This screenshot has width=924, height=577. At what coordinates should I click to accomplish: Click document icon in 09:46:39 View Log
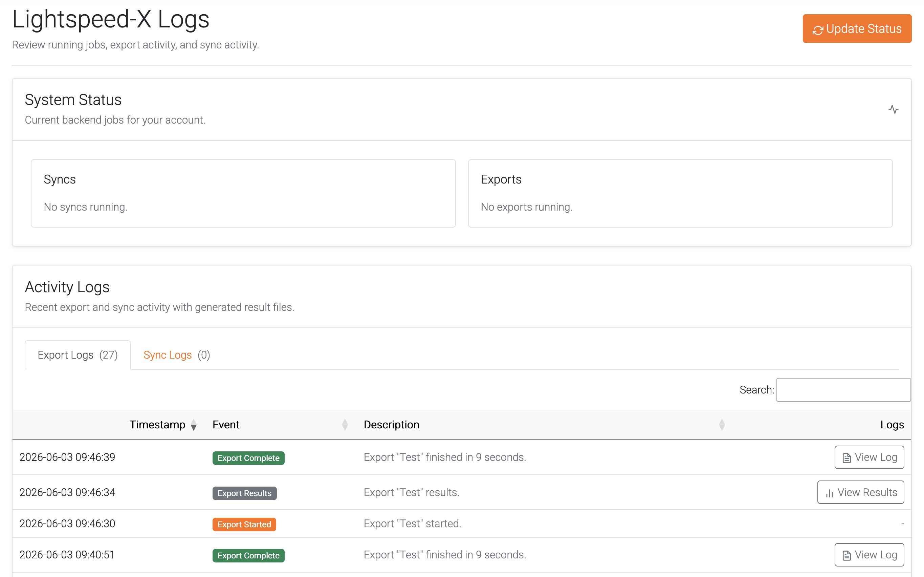click(x=846, y=458)
